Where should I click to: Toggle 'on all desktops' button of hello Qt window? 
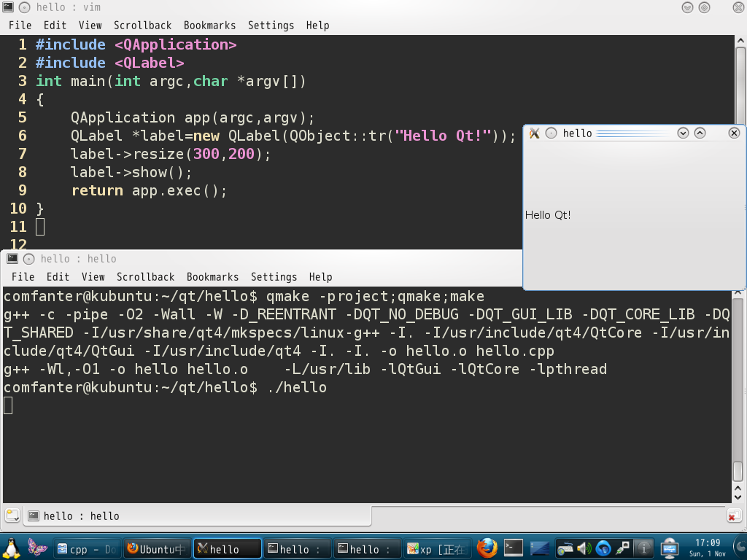coord(551,133)
